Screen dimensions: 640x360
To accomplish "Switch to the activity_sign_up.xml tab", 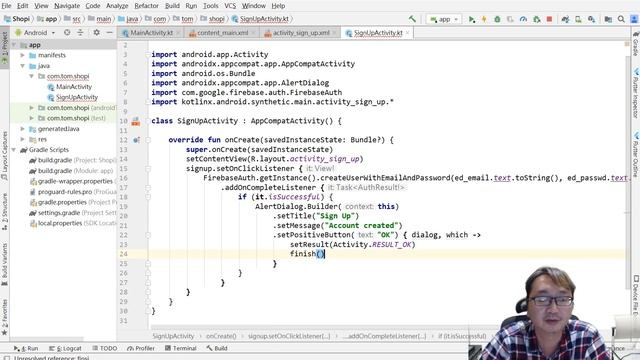I will click(301, 33).
